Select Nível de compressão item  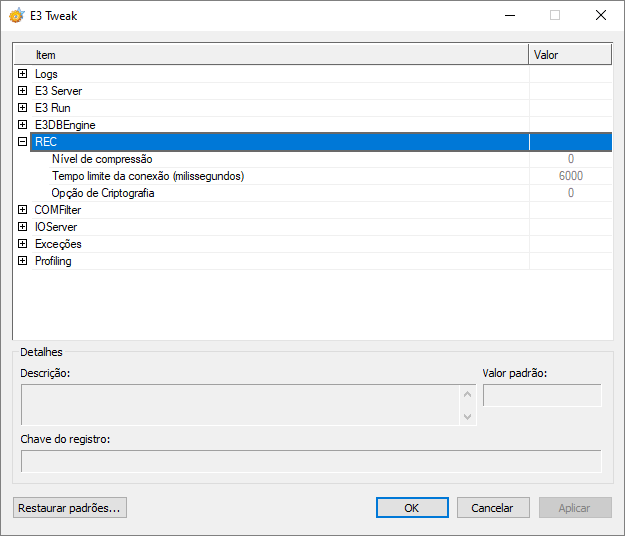102,159
